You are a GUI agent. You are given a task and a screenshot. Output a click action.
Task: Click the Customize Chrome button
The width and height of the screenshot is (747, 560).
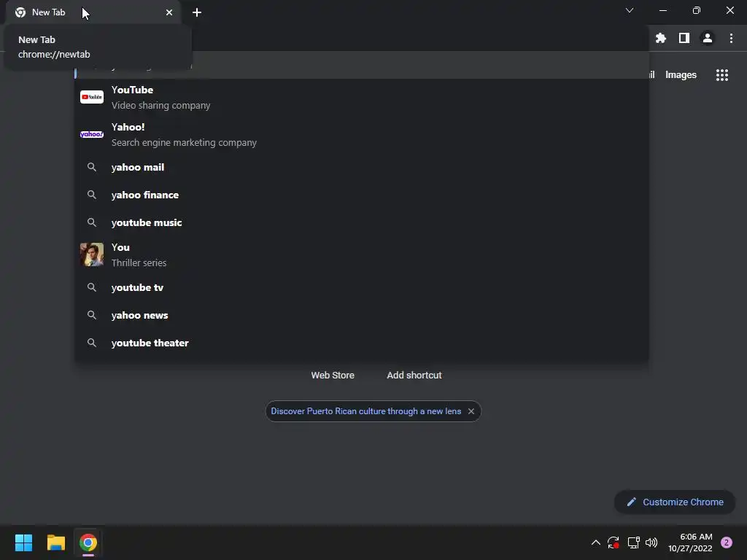(x=675, y=502)
